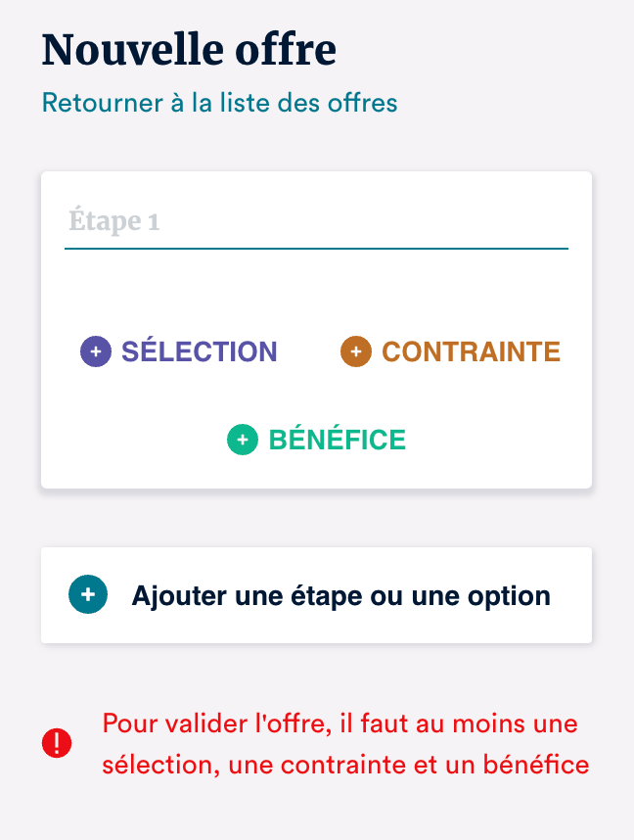Image resolution: width=634 pixels, height=840 pixels.
Task: Click the green plus icon beside BÉNÉFICE
Action: tap(242, 441)
